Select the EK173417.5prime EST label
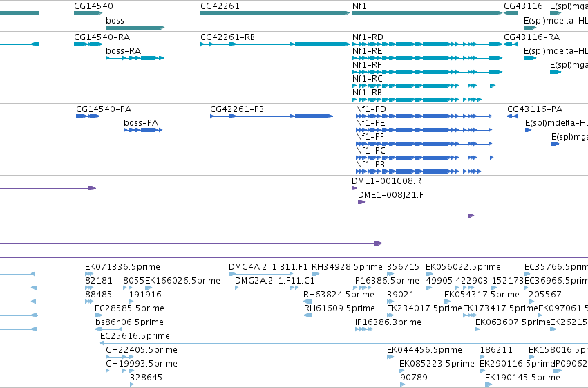588x388 pixels. point(501,308)
